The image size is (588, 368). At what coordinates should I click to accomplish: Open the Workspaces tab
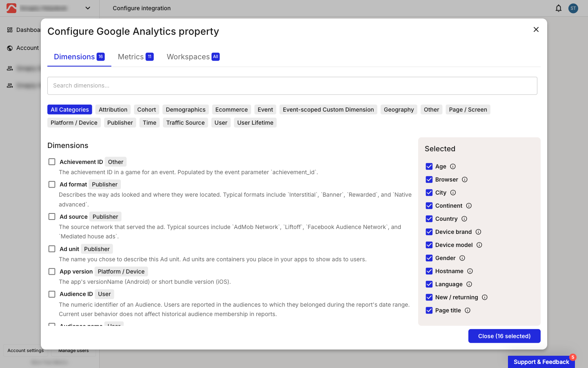point(193,57)
